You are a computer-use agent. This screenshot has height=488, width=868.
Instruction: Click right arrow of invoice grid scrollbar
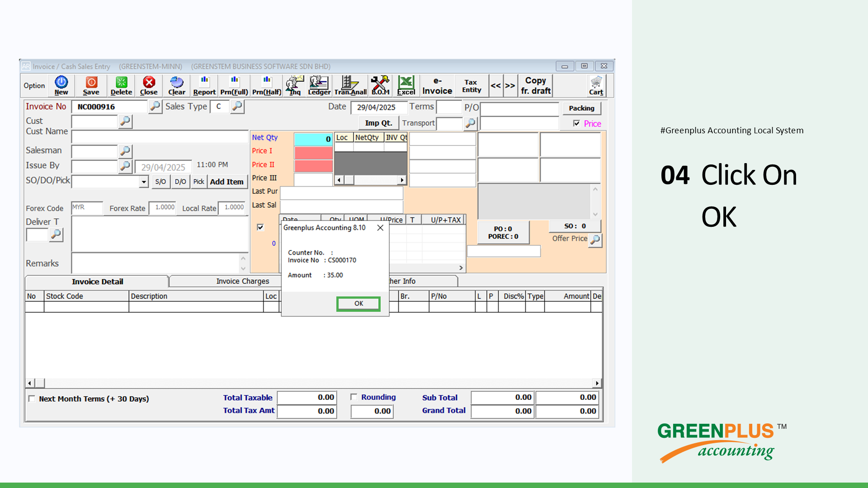597,383
